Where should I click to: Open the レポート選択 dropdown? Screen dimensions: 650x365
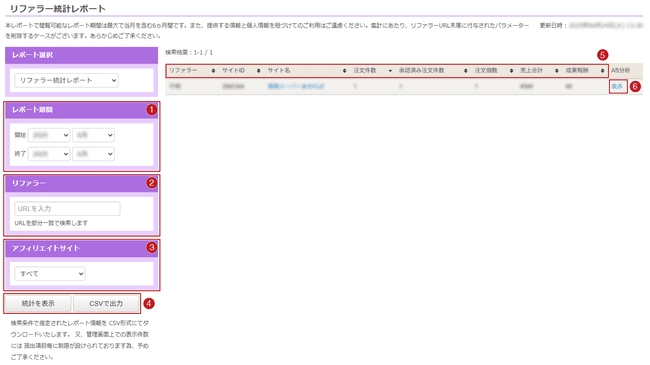(66, 80)
